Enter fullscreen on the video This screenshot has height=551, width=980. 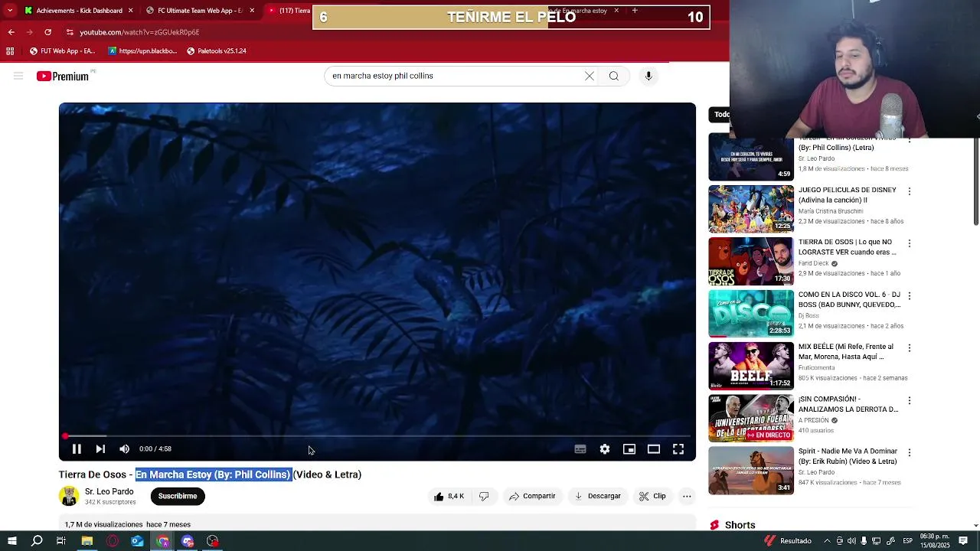[x=678, y=449]
